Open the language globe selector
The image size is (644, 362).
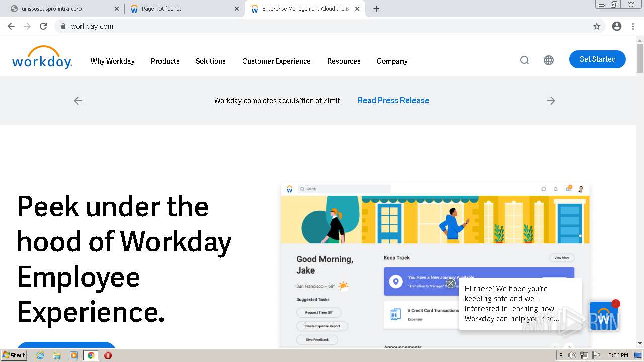549,60
